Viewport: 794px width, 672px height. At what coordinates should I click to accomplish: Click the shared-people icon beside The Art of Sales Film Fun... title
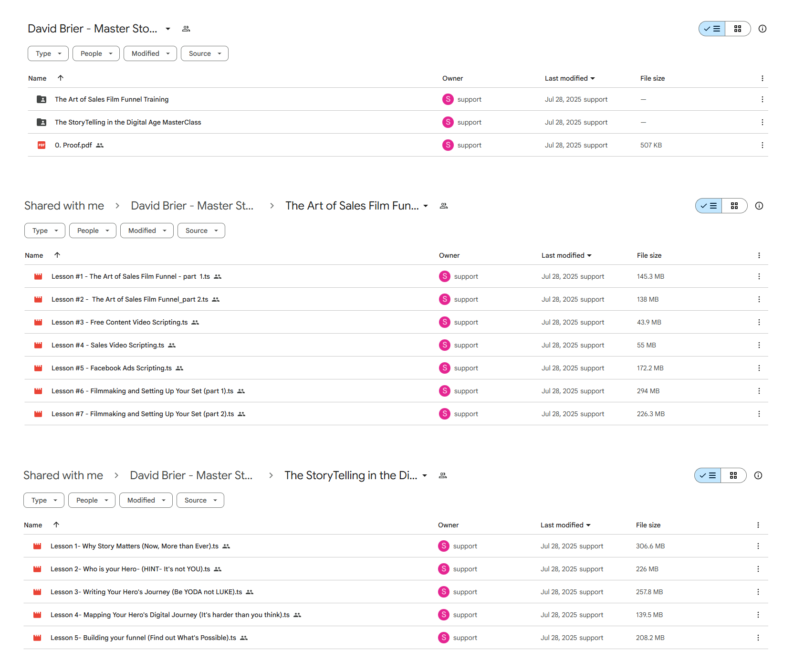444,206
